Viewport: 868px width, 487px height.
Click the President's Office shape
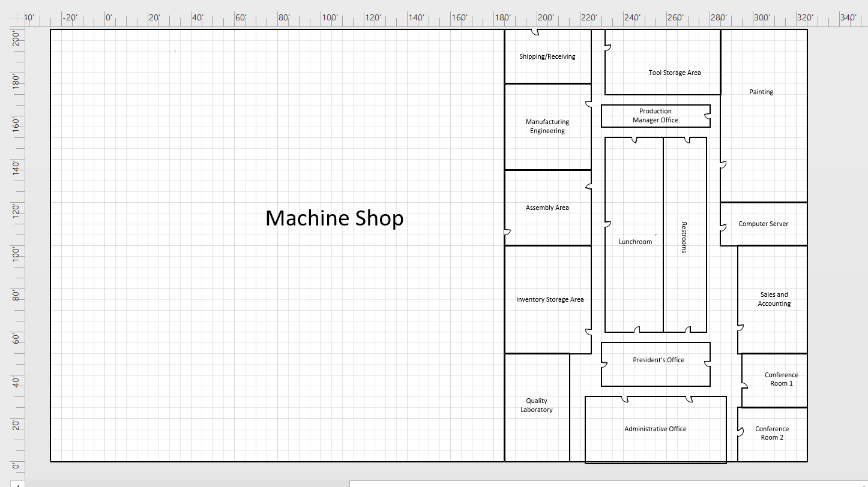(658, 360)
